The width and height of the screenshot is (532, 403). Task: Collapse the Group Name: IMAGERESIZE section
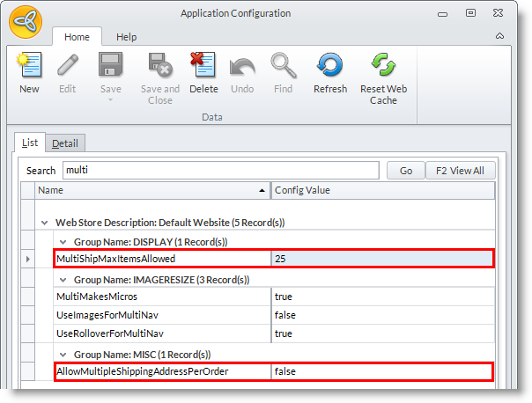(x=62, y=280)
